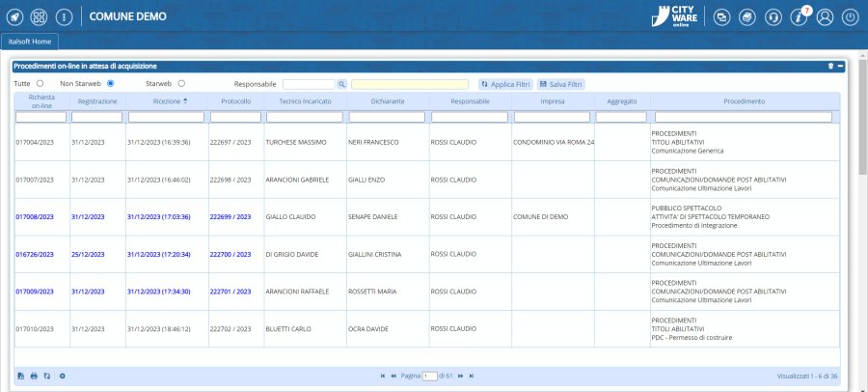Open info notifications with badge 7
868x392 pixels.
click(x=799, y=16)
